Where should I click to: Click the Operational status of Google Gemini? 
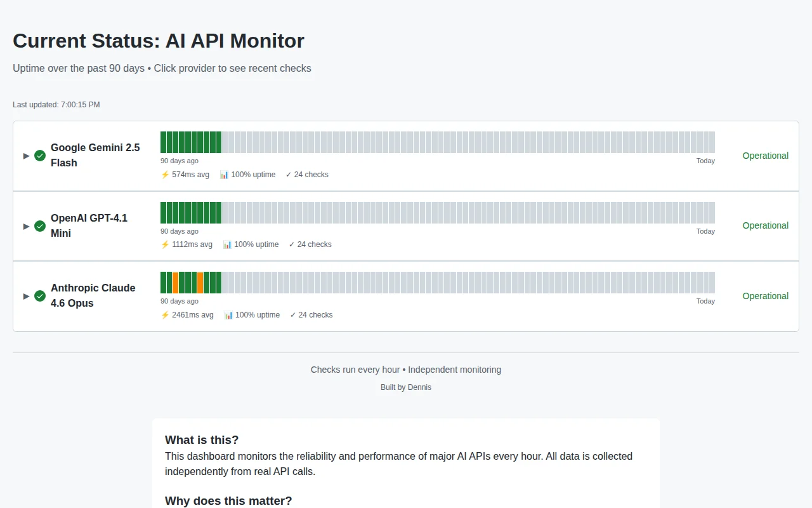[766, 156]
